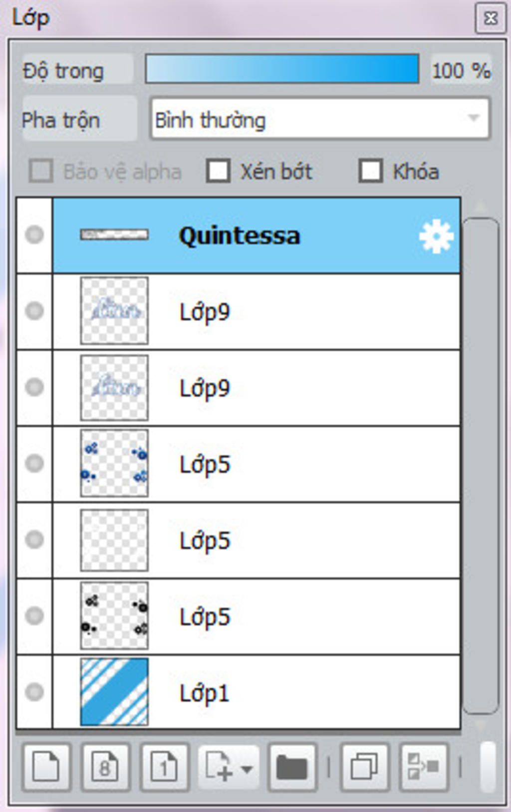Toggle the Bảo vệ alpha checkbox
The image size is (511, 812).
pos(41,171)
